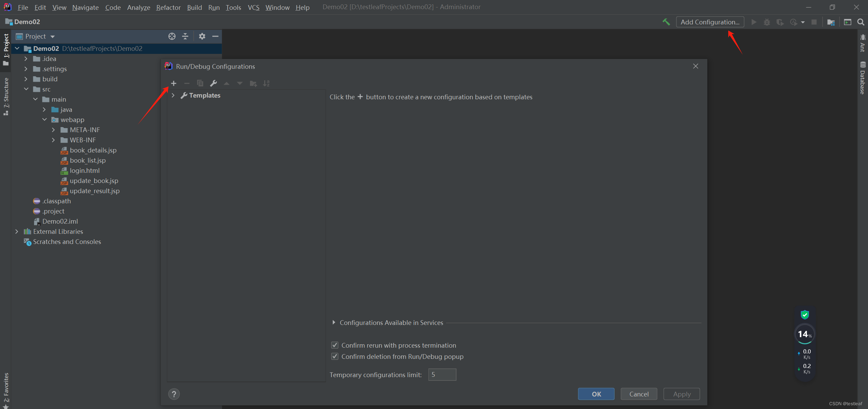Click the Temporary configurations limit field
Image resolution: width=868 pixels, height=409 pixels.
point(442,375)
